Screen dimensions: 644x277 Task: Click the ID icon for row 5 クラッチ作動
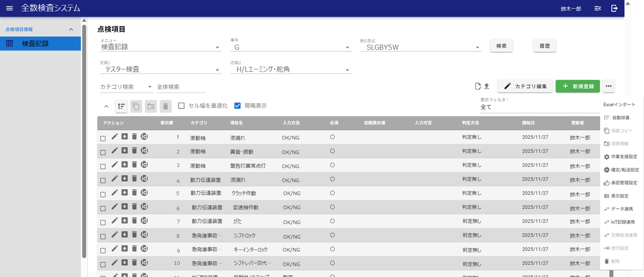click(x=144, y=193)
